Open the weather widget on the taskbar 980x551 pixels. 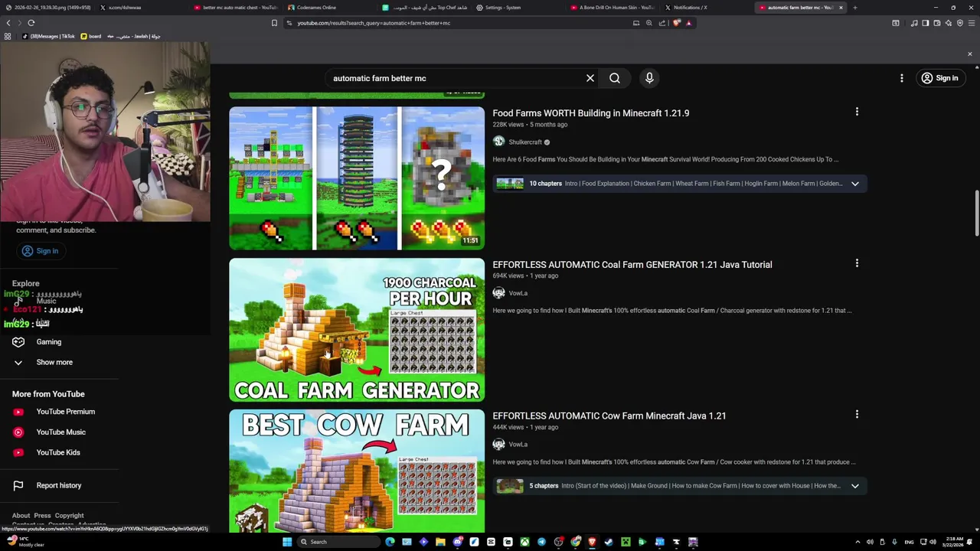(24, 542)
